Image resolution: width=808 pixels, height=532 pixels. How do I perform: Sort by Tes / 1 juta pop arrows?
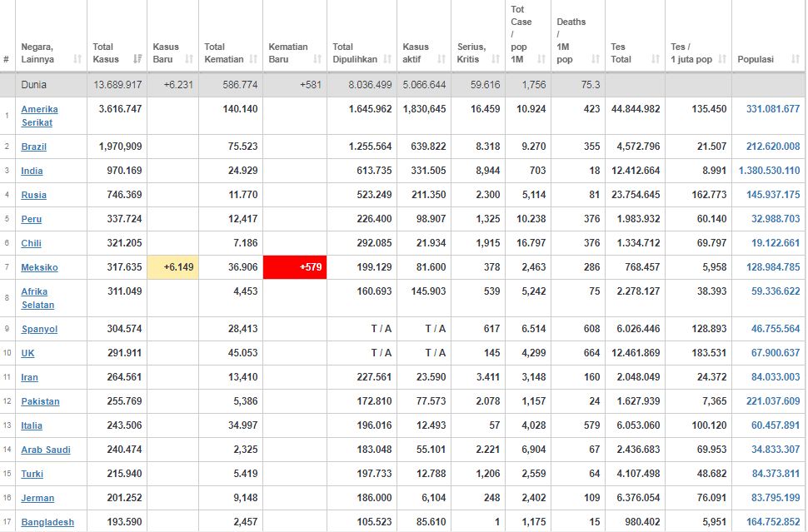[722, 59]
